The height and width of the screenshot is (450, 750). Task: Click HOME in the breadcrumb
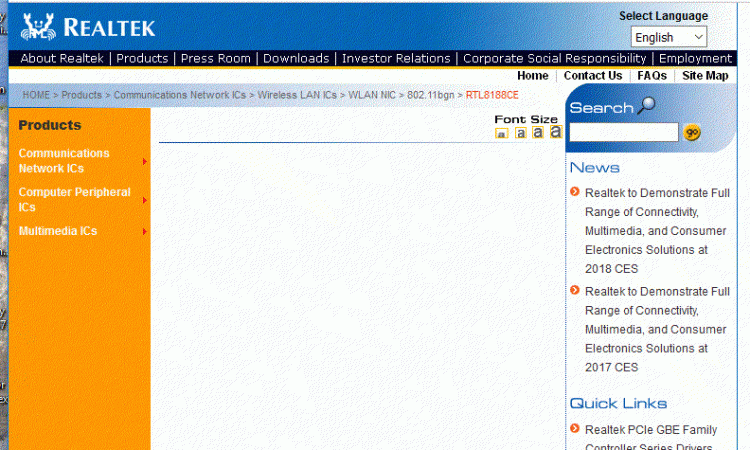tap(36, 95)
